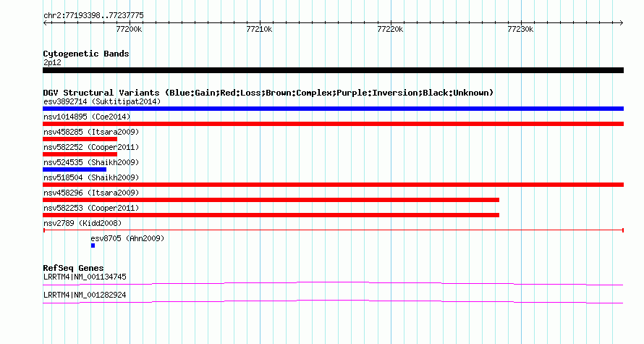The width and height of the screenshot is (644, 344).
Task: Select the LRRTM4 NM_001282924 magenta gene line
Action: pyautogui.click(x=333, y=302)
